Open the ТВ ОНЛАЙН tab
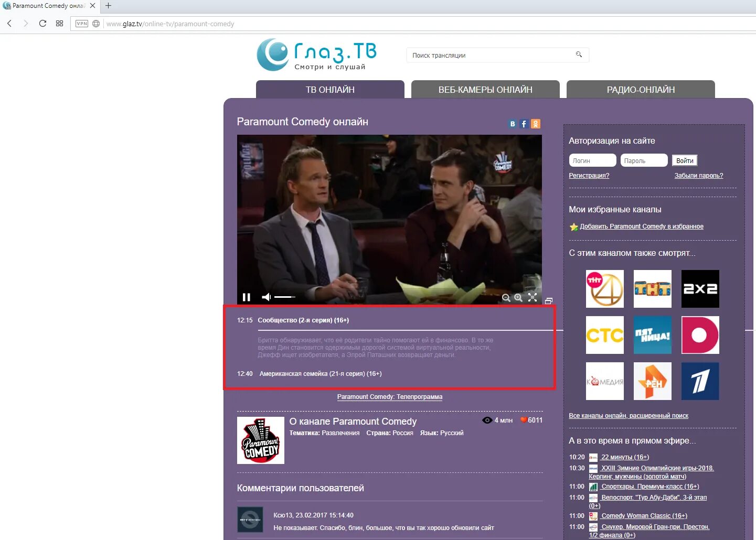Image resolution: width=756 pixels, height=540 pixels. pos(330,90)
